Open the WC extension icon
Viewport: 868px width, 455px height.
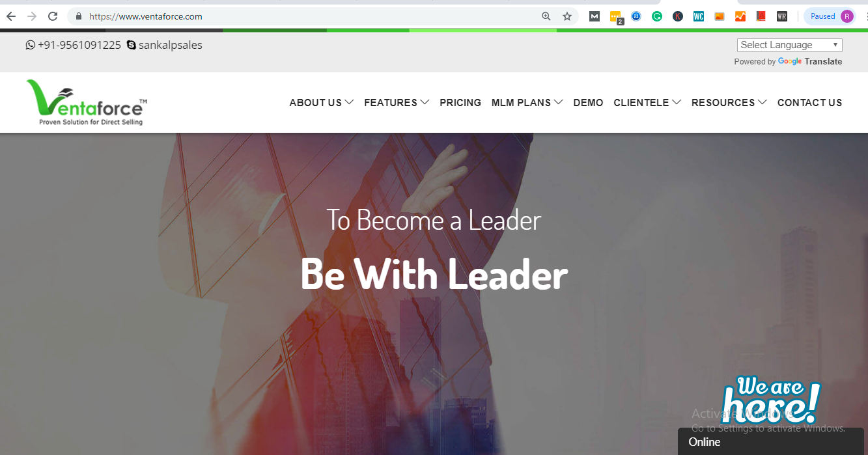click(x=699, y=16)
